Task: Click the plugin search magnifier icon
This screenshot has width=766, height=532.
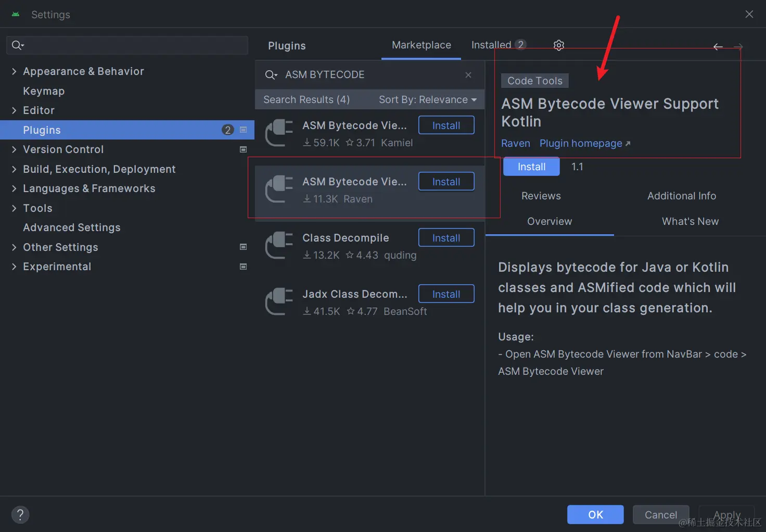Action: 271,75
